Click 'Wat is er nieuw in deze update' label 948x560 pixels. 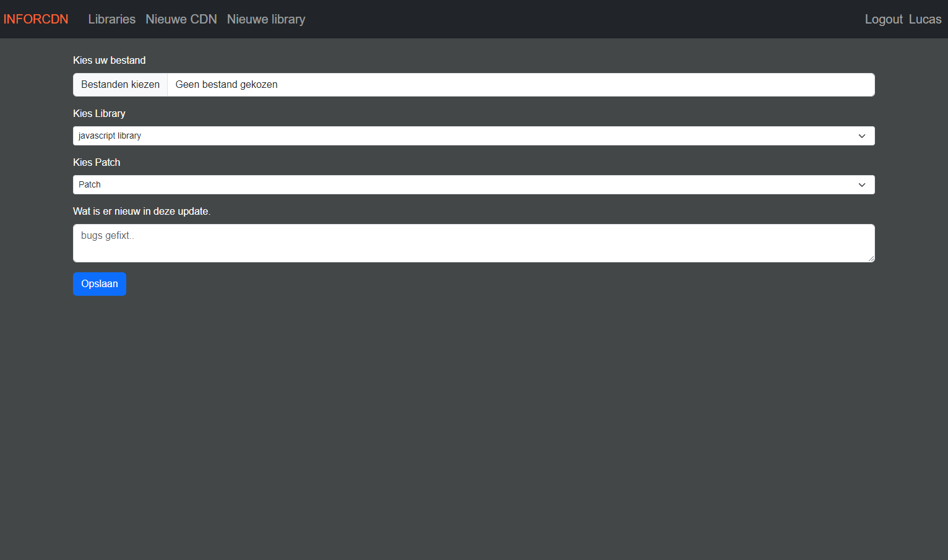tap(142, 211)
